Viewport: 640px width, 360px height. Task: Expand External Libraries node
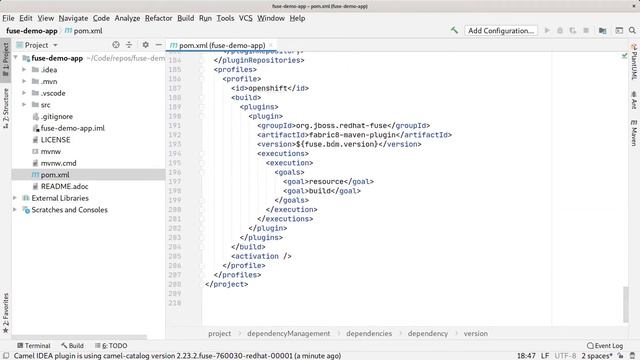[15, 198]
